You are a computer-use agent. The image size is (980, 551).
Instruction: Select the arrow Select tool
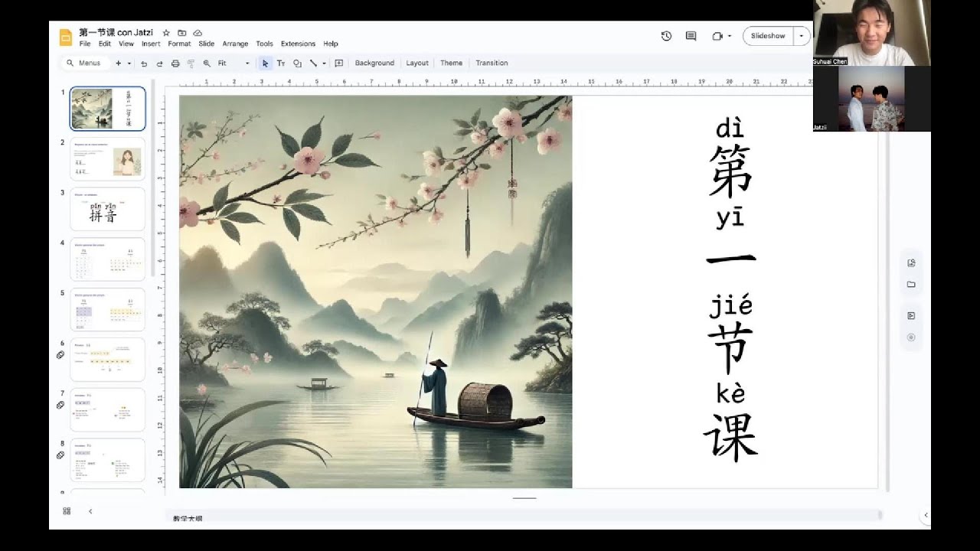[265, 64]
